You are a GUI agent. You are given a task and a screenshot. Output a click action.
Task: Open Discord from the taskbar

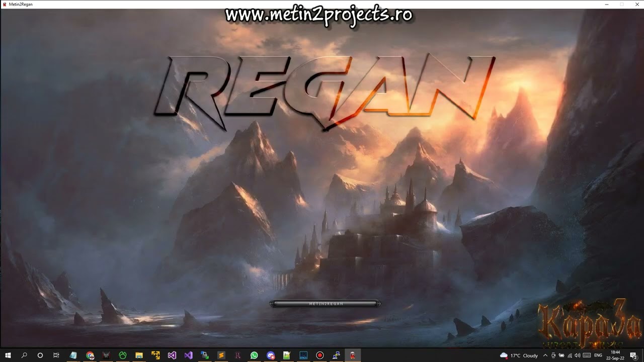(x=271, y=355)
